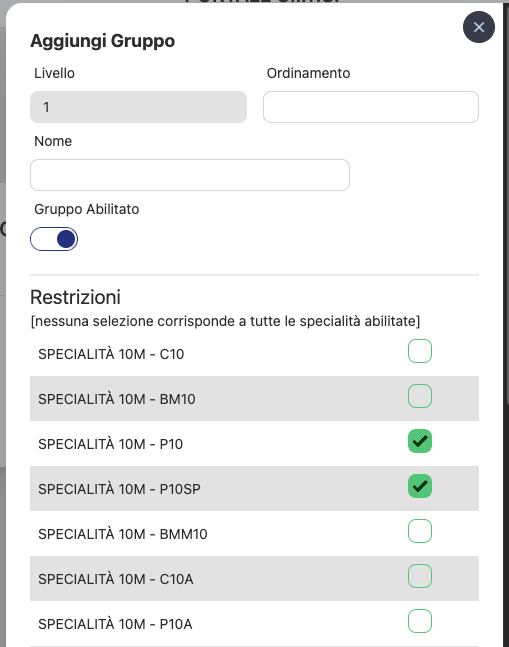The width and height of the screenshot is (509, 647).
Task: Click the Gruppo Abilitato label text
Action: pyautogui.click(x=87, y=209)
